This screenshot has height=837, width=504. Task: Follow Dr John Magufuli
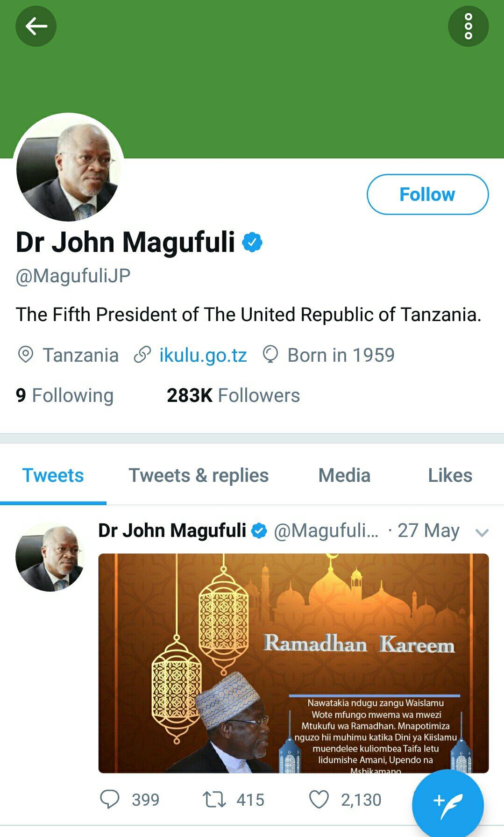pos(427,194)
